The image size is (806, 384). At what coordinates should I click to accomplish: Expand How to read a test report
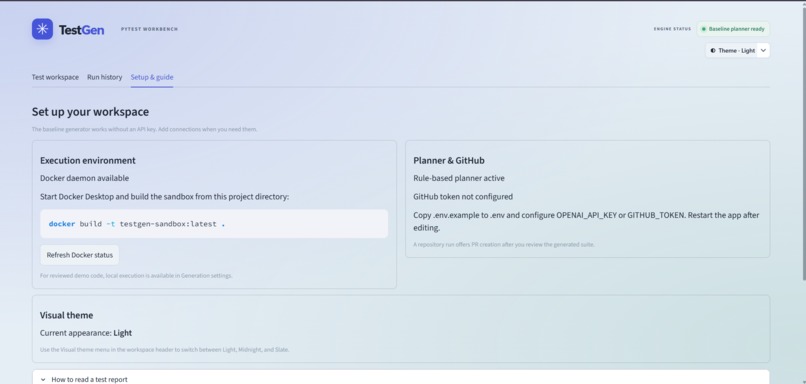click(x=401, y=379)
